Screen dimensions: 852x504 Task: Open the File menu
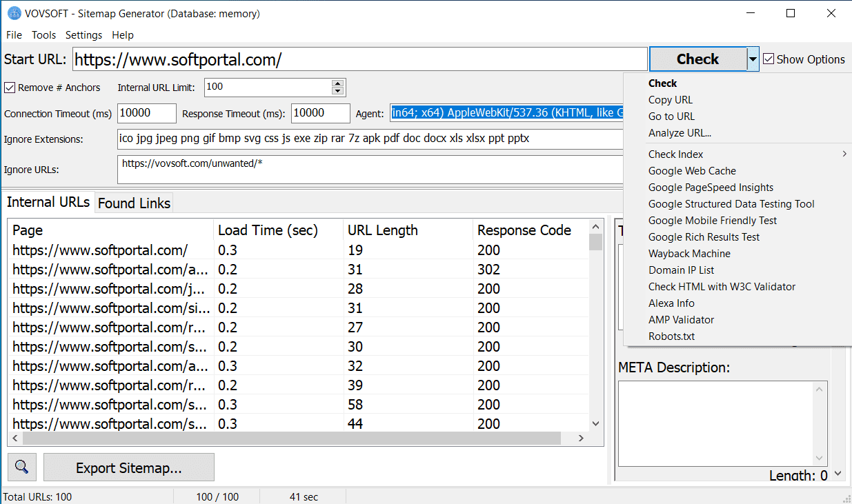click(x=14, y=35)
